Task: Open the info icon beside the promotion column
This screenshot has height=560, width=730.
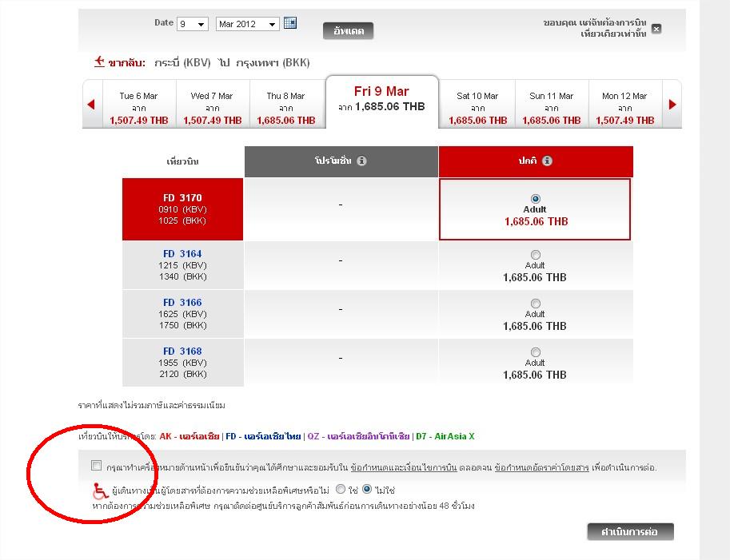Action: pos(361,161)
